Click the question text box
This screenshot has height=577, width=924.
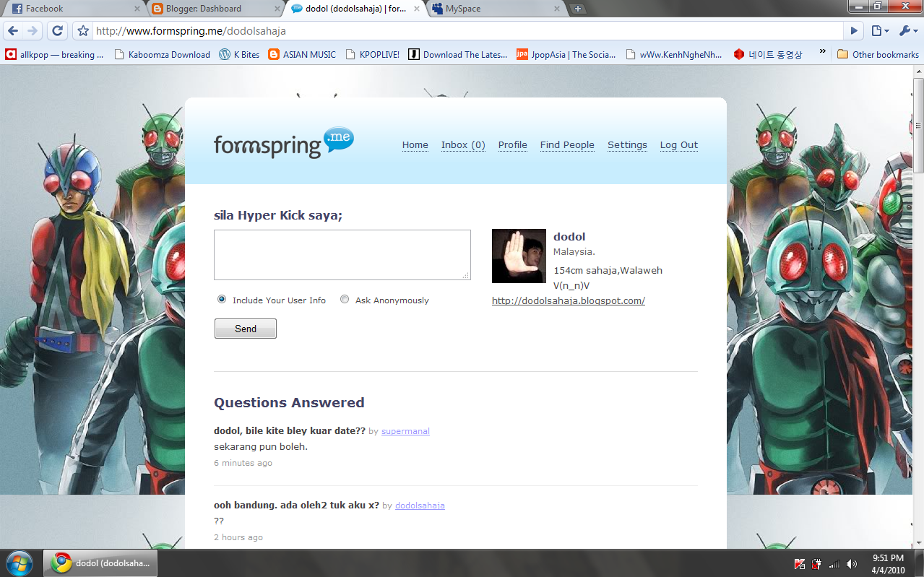[342, 255]
